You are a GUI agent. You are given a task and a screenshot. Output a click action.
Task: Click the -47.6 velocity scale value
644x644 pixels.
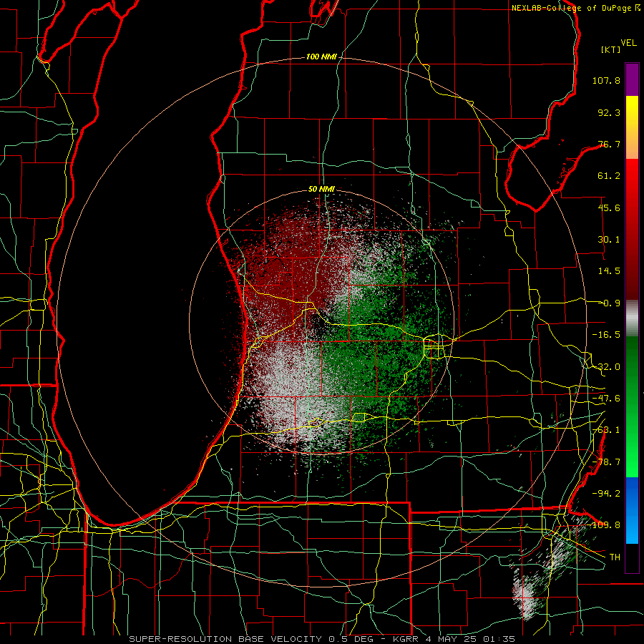[x=606, y=399]
